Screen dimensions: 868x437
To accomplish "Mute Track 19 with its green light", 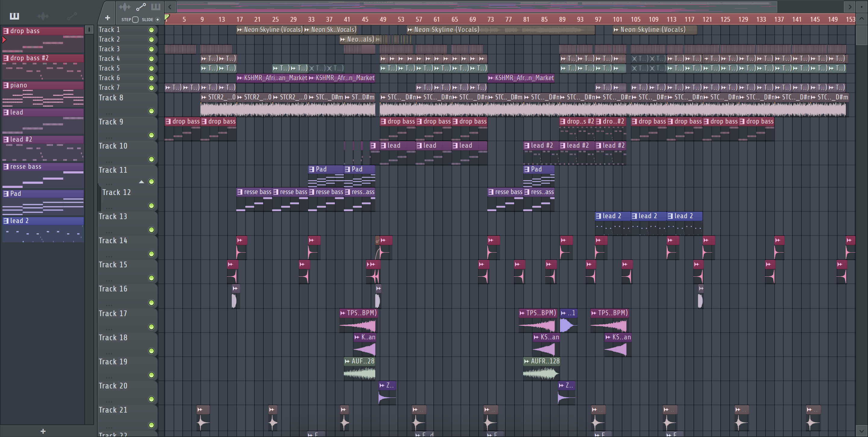I will [x=152, y=375].
